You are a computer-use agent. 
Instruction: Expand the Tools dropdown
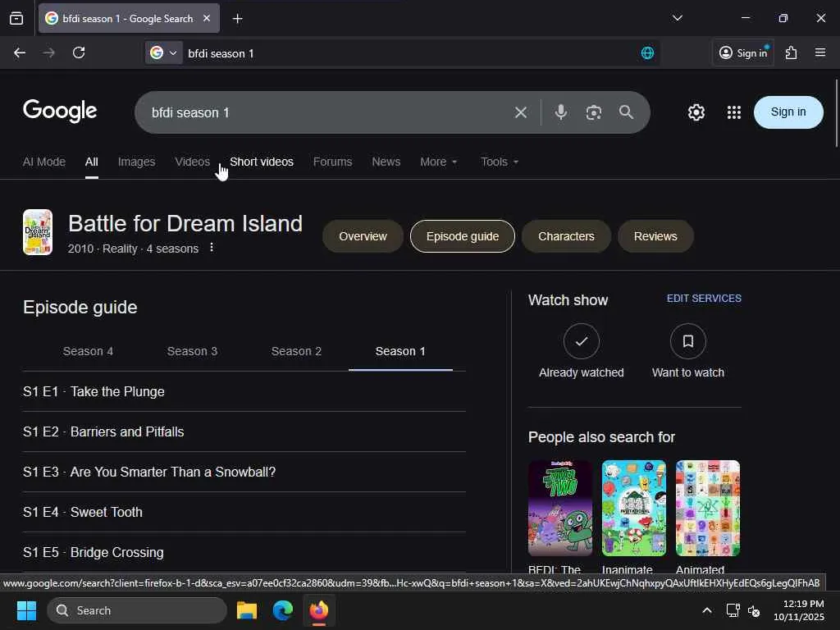pyautogui.click(x=500, y=162)
